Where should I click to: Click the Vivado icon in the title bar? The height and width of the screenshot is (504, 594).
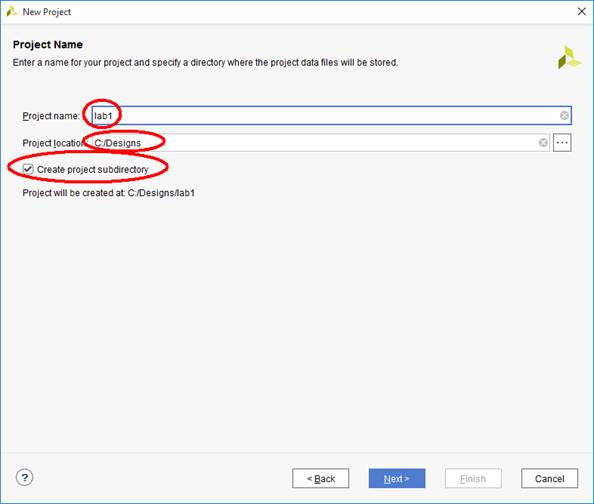tap(12, 12)
